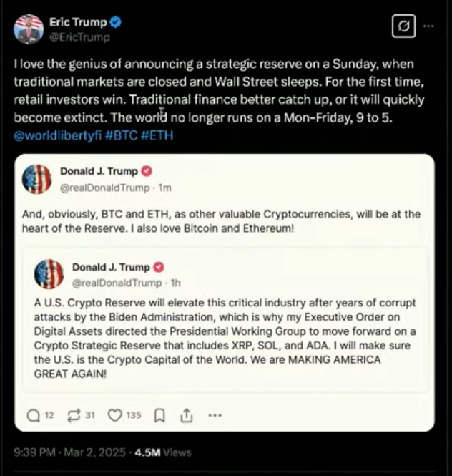Click Eric Trump's profile avatar

pyautogui.click(x=29, y=29)
